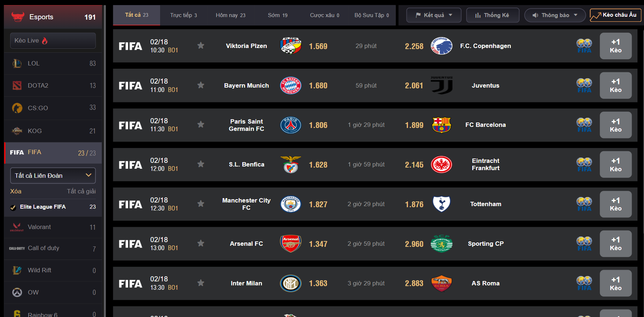
Task: Expand the Tất cả Liên Đoàn dropdown
Action: tap(53, 176)
